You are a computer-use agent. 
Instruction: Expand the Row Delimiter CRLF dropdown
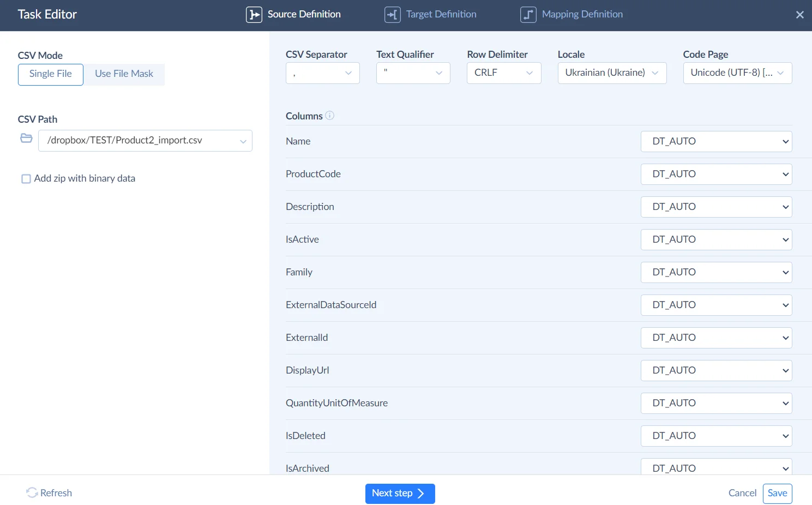point(503,73)
